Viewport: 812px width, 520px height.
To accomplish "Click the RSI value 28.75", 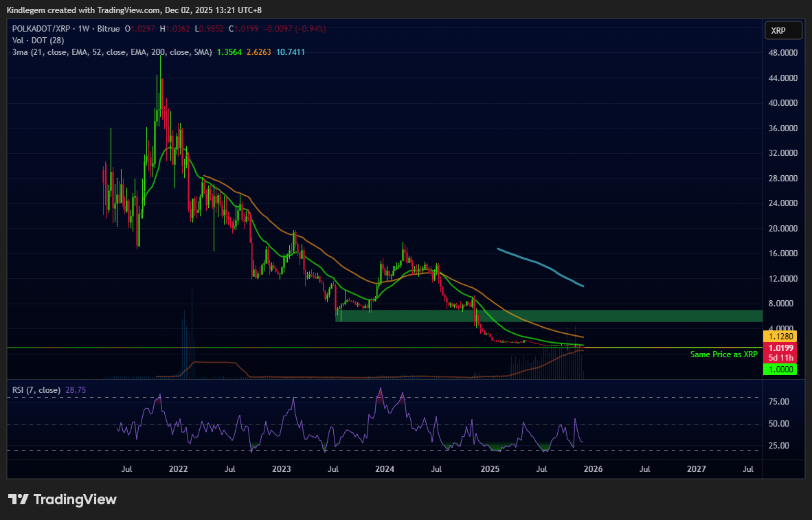I will 76,390.
